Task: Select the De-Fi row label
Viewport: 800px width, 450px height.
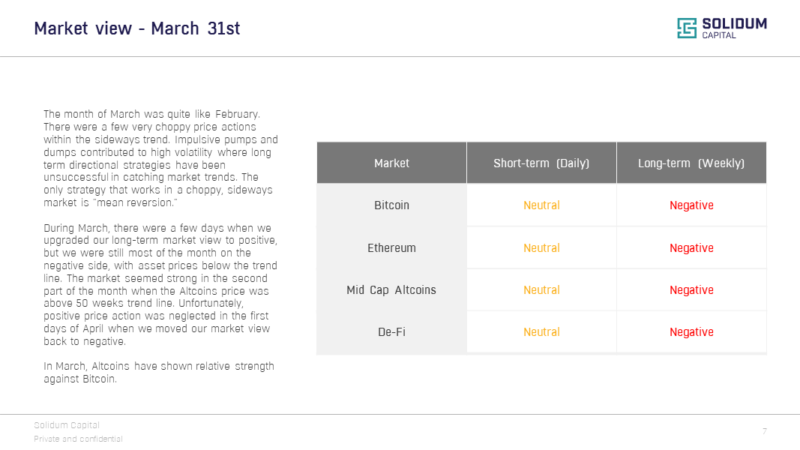Action: click(x=391, y=332)
